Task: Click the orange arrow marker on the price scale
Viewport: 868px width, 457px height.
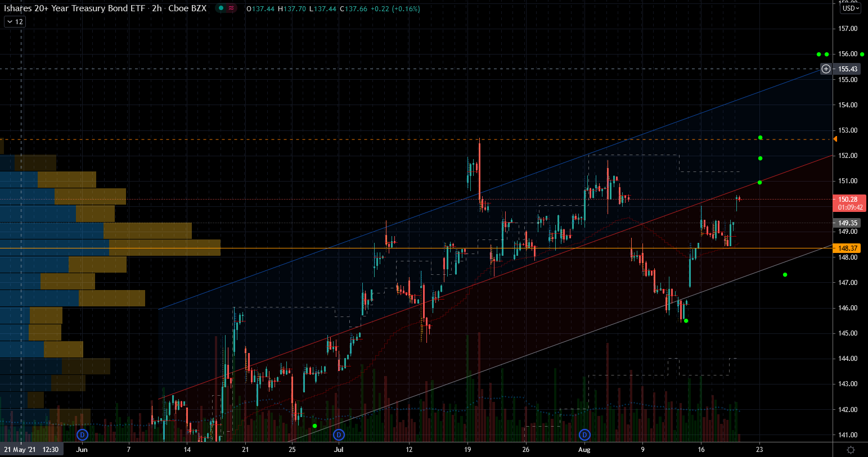Action: point(835,139)
